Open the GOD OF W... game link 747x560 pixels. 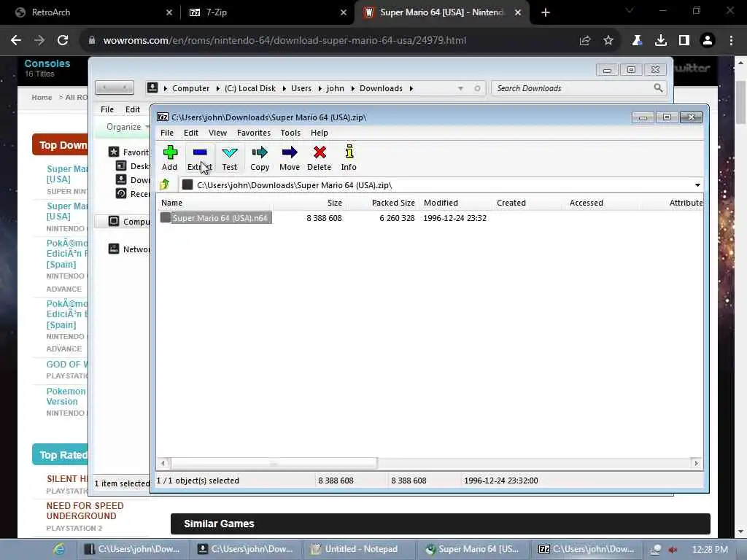tap(67, 365)
